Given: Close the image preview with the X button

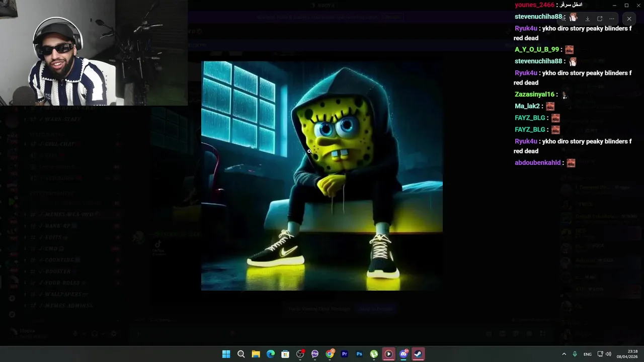Looking at the screenshot, I should click(x=629, y=19).
